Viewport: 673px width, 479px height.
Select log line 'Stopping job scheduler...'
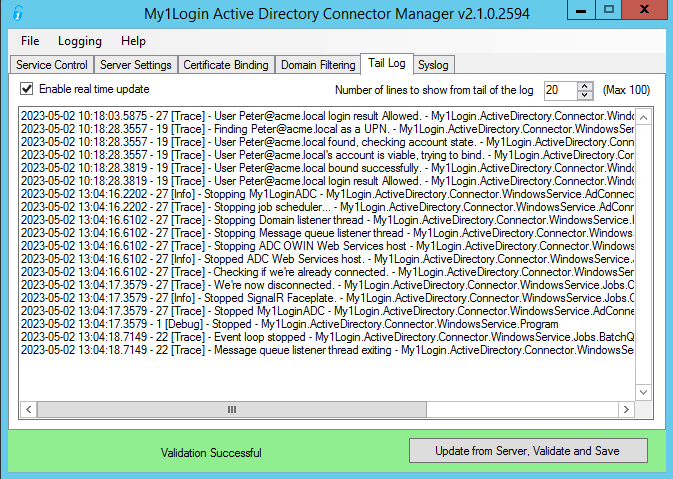[x=327, y=207]
